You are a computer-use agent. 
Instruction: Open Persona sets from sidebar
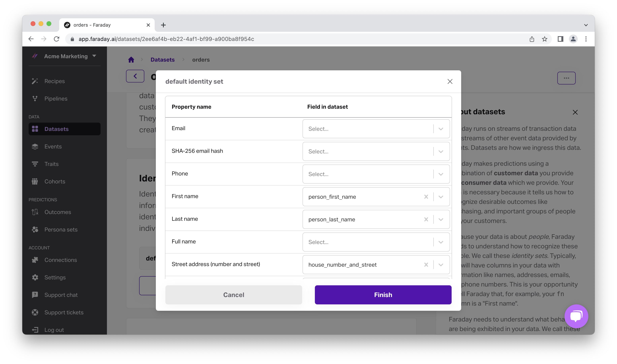point(61,229)
